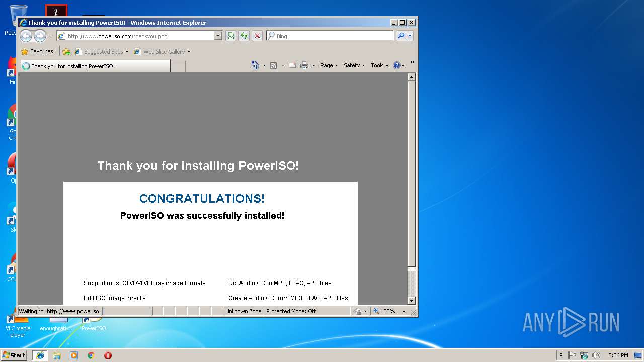Open the recent pages dropdown arrow

51,36
